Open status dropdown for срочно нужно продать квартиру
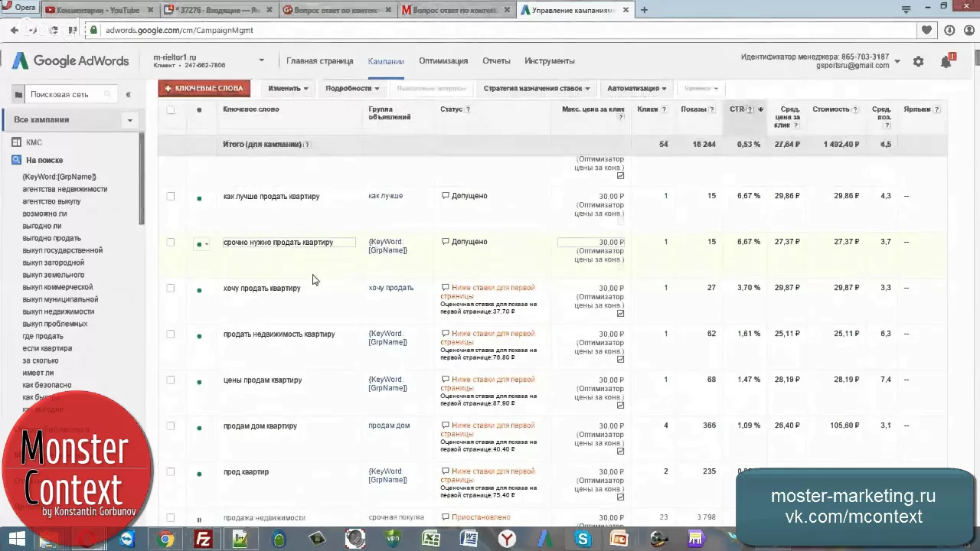980x551 pixels. coord(202,244)
